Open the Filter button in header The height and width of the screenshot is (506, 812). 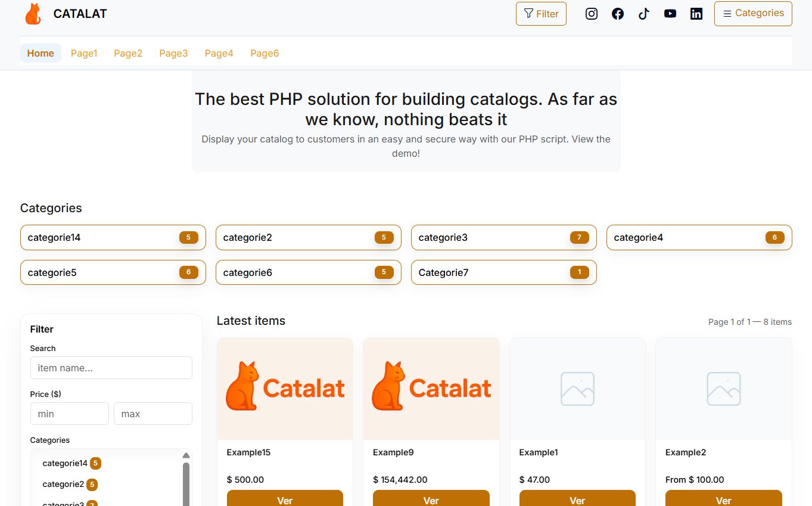click(x=541, y=14)
